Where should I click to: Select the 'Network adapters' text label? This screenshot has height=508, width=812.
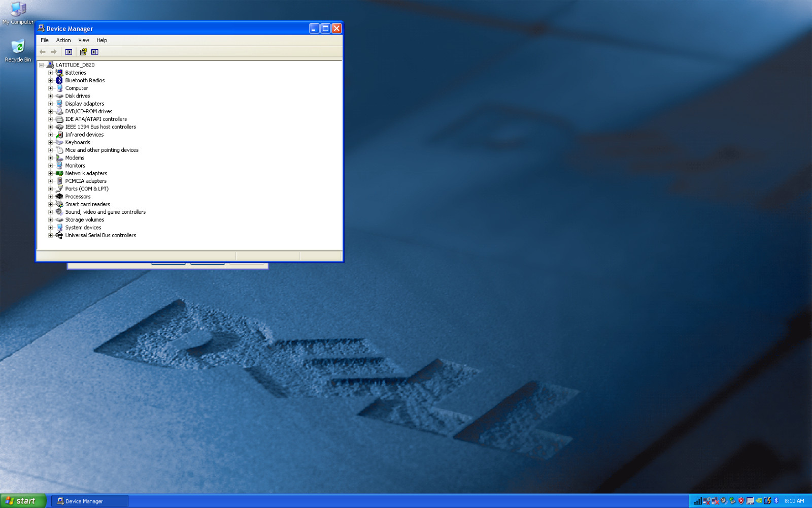click(86, 173)
